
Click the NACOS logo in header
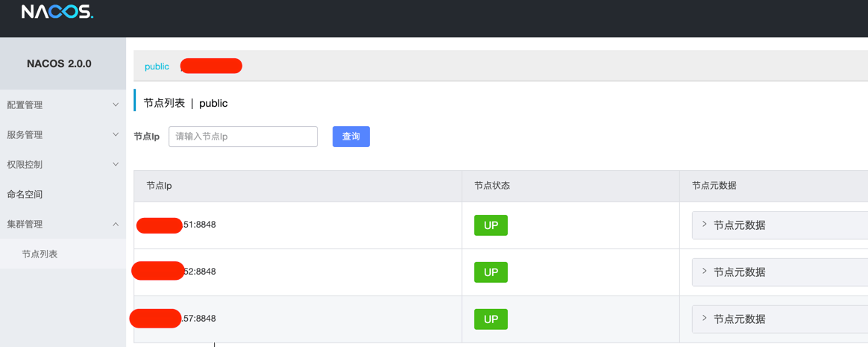coord(57,12)
